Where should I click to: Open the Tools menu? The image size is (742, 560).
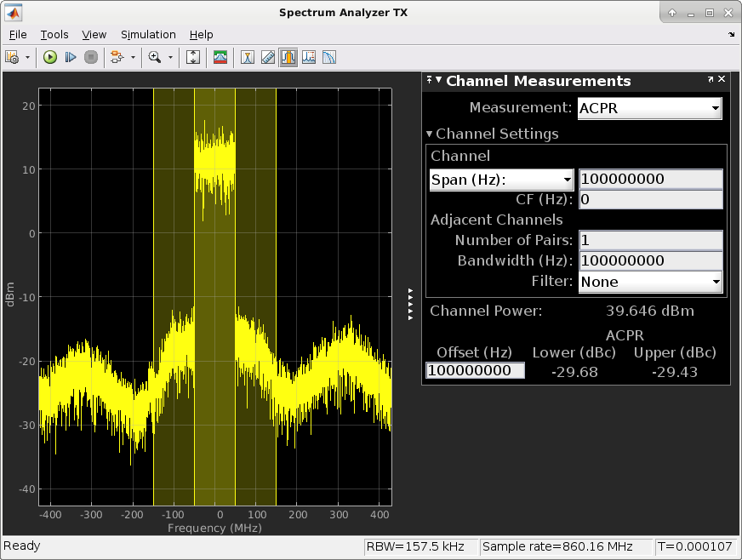[x=54, y=34]
